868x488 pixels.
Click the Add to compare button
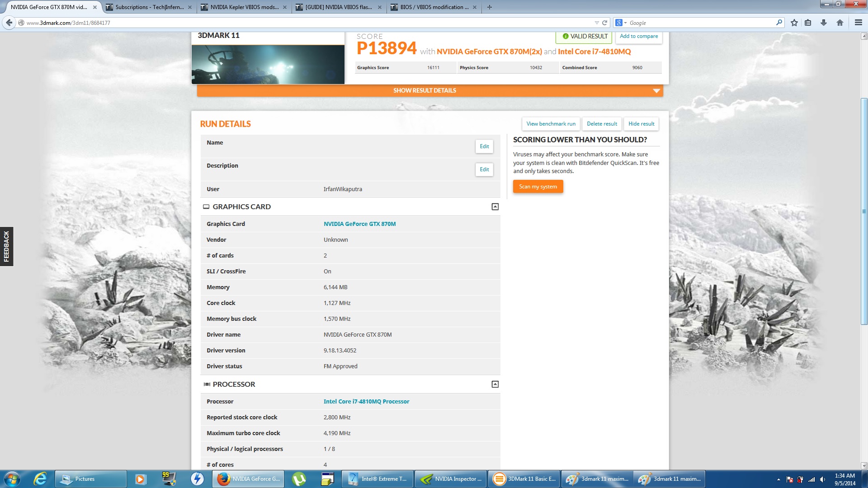pyautogui.click(x=638, y=36)
